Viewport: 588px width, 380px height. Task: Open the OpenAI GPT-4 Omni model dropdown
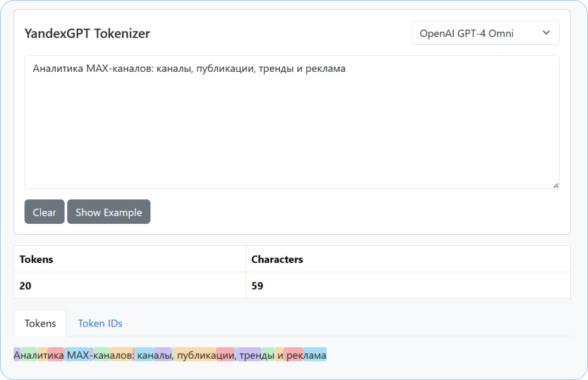coord(485,33)
